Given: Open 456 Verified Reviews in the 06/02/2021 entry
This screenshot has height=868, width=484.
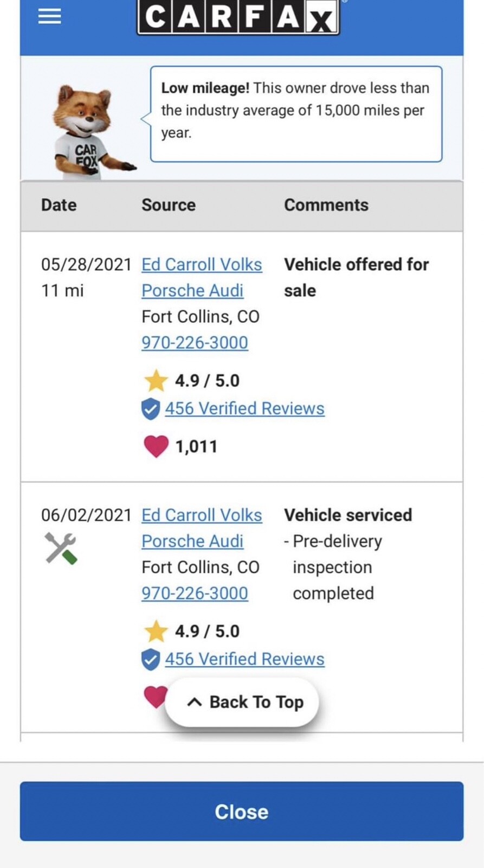Looking at the screenshot, I should 244,659.
